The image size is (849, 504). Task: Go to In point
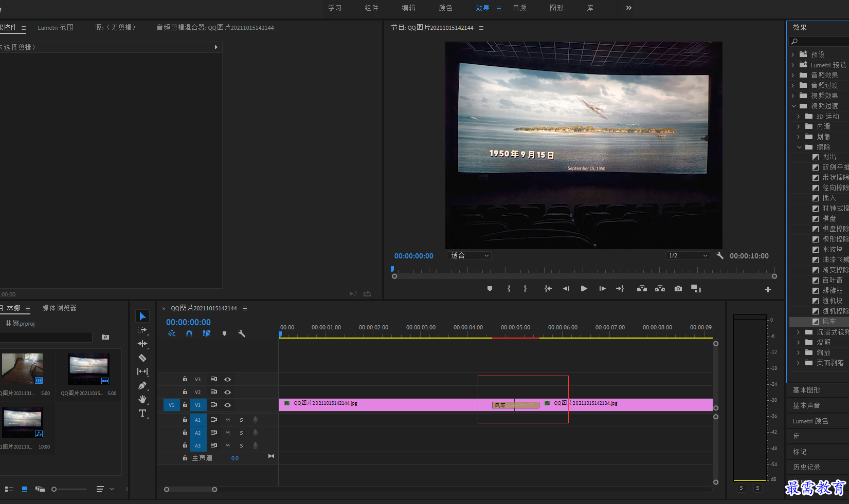pyautogui.click(x=549, y=289)
